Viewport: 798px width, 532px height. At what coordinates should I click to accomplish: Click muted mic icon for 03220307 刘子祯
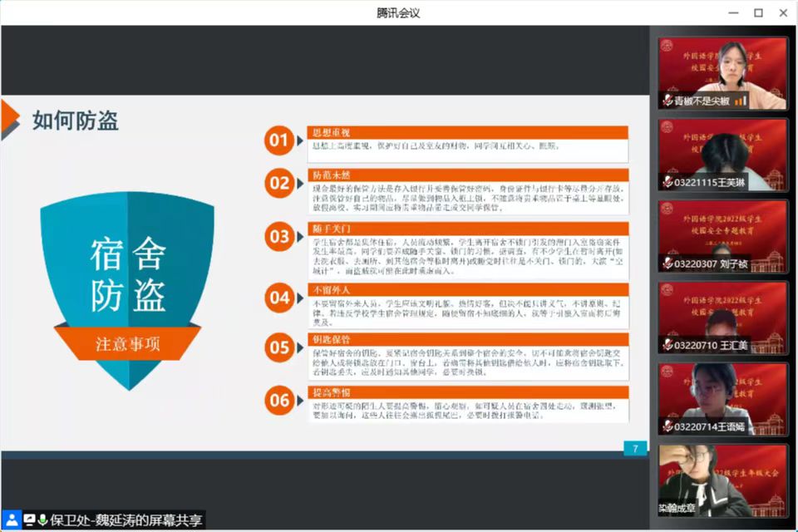point(667,264)
